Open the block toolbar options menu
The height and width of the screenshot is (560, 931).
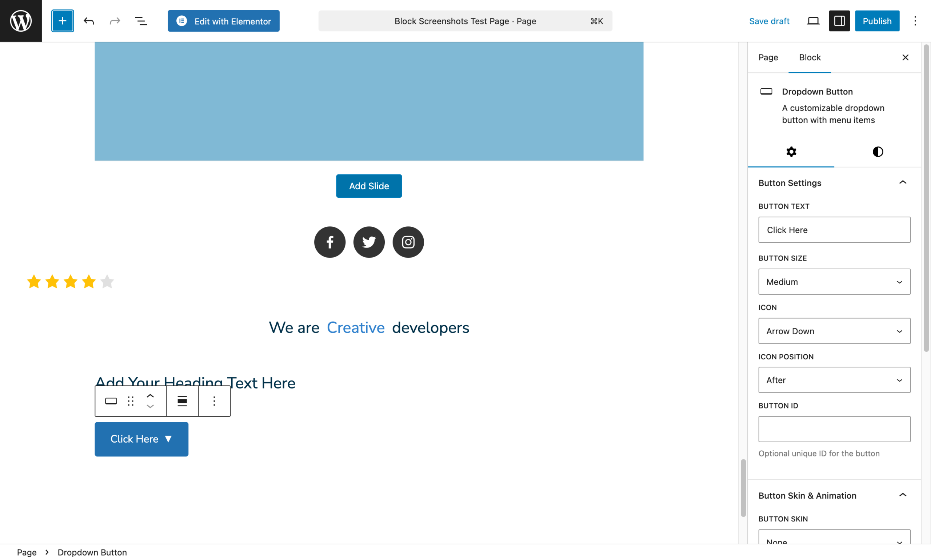(x=214, y=401)
